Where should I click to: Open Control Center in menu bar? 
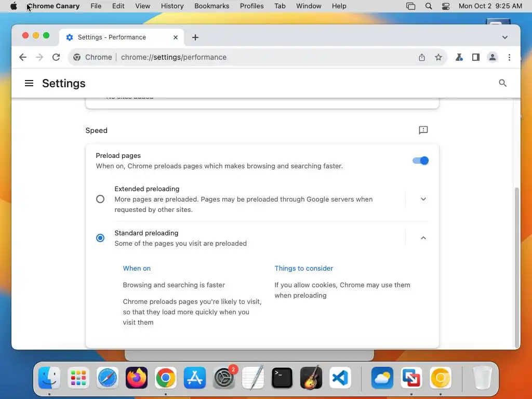[446, 6]
